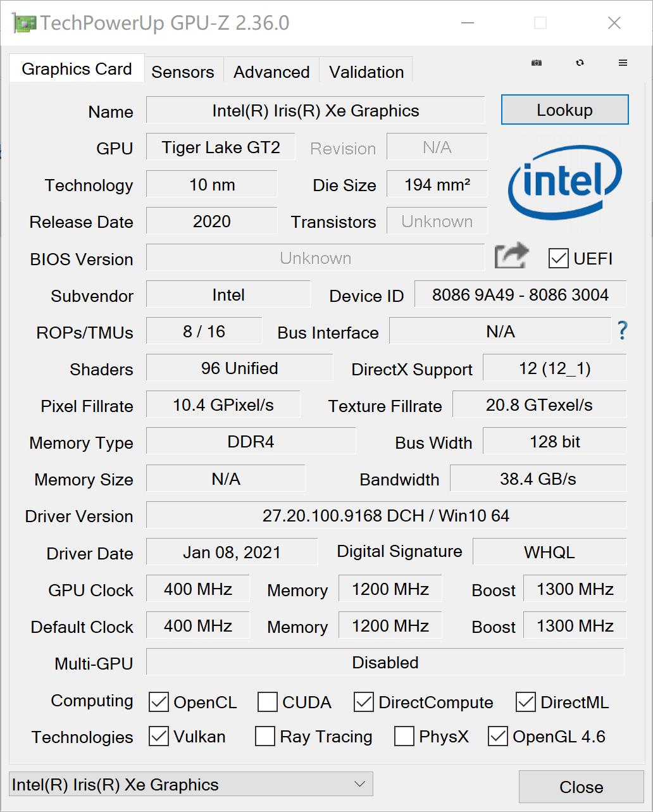Click the question mark beside Bus Interface
Screen dimensions: 653x812
(x=622, y=330)
